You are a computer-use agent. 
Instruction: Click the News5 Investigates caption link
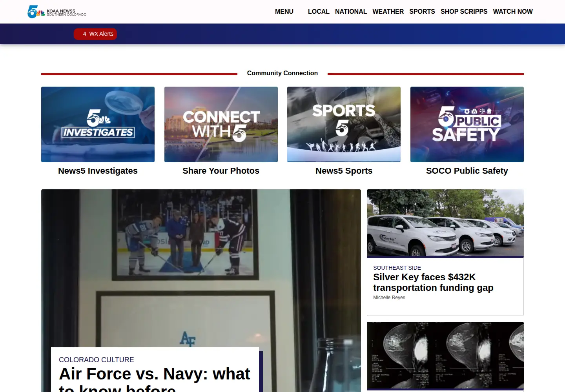point(98,171)
